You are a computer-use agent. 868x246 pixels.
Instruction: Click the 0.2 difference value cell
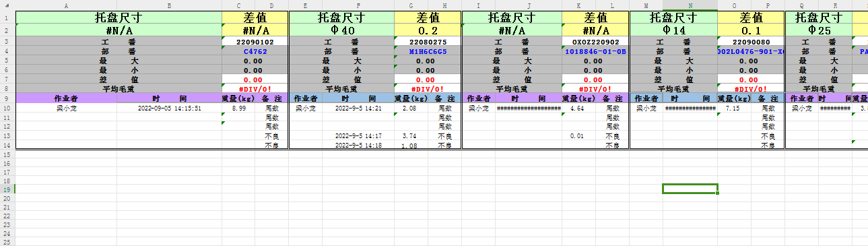pyautogui.click(x=428, y=30)
